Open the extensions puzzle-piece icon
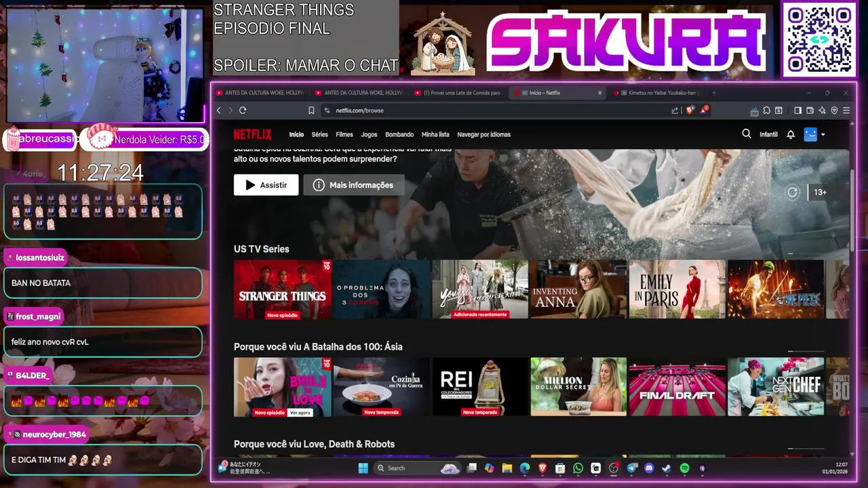 tap(766, 110)
